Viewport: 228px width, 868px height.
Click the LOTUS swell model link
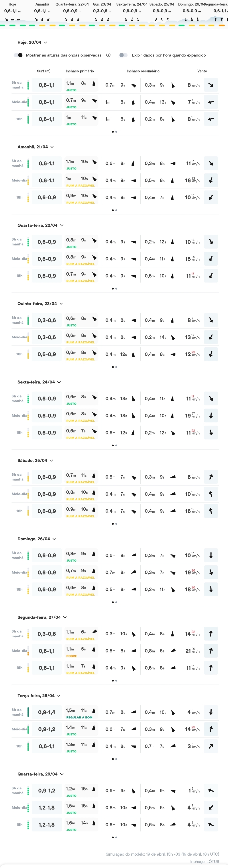[212, 861]
